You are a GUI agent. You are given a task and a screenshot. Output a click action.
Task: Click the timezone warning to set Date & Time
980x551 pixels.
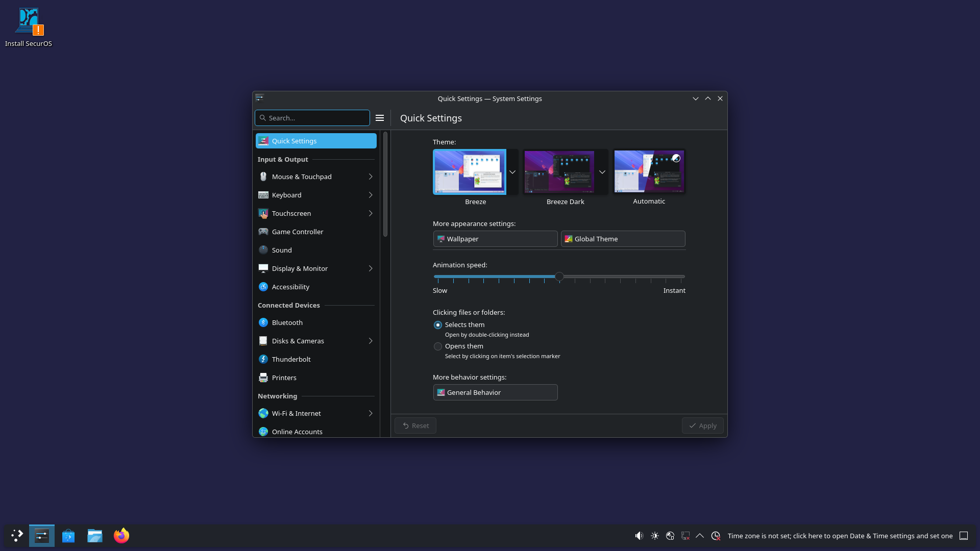(x=840, y=536)
